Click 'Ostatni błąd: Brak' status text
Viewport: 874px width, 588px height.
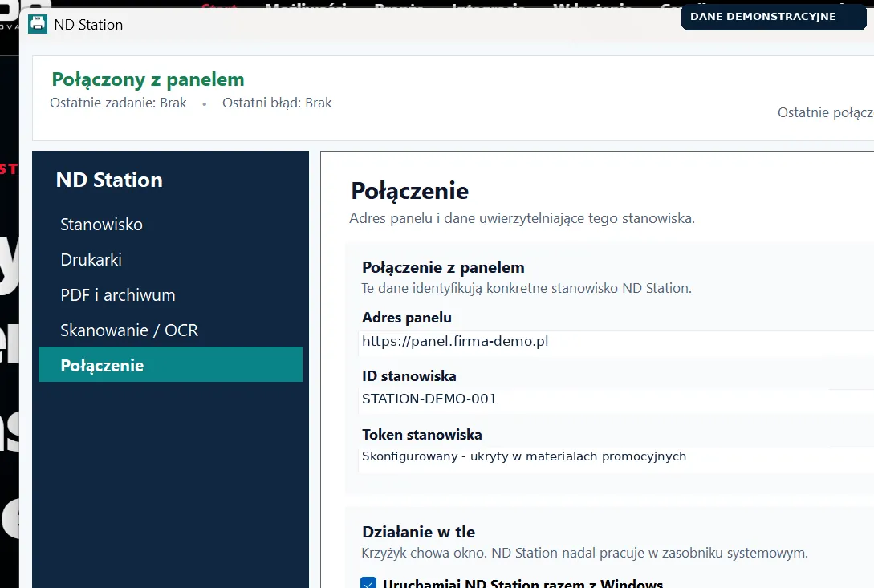[277, 103]
